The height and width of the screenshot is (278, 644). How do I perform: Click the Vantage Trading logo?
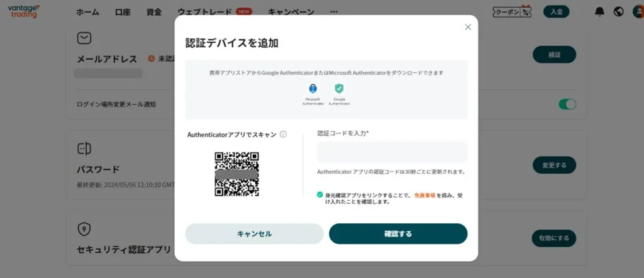[24, 11]
